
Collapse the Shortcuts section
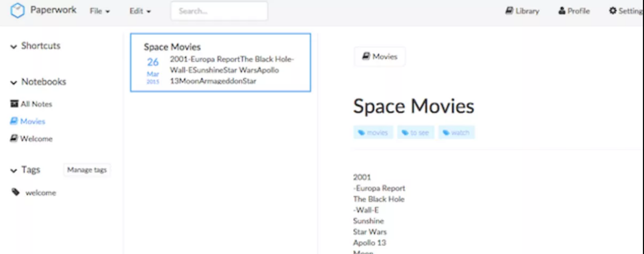point(35,46)
